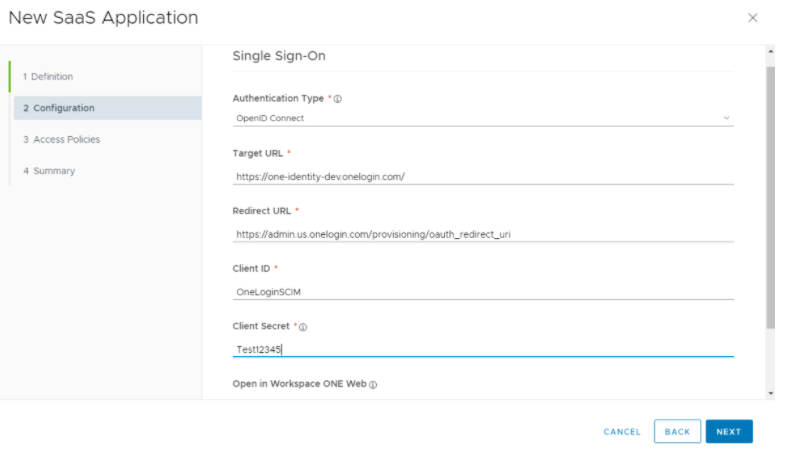The height and width of the screenshot is (456, 785).
Task: Expand the Authentication Type dropdown
Action: click(x=482, y=118)
